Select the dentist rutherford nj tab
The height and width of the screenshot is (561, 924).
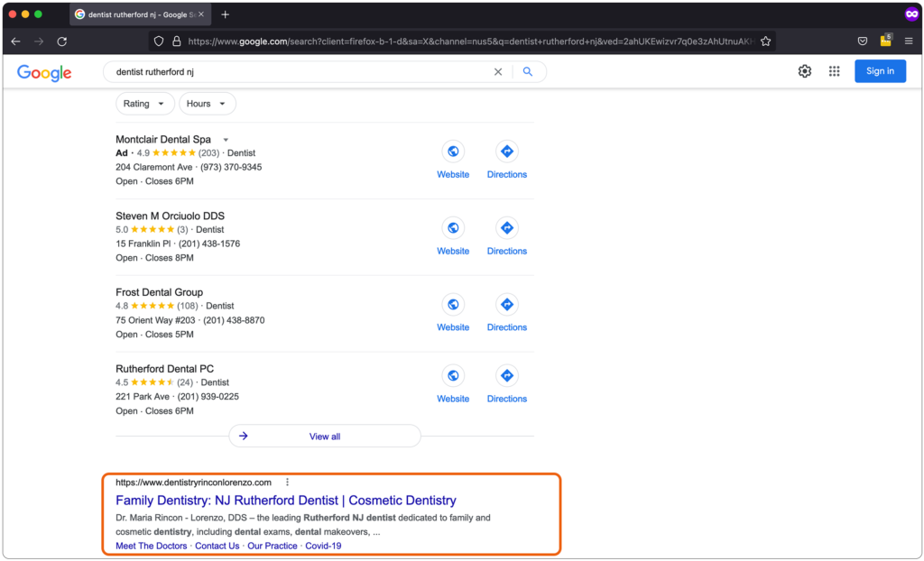[x=140, y=14]
